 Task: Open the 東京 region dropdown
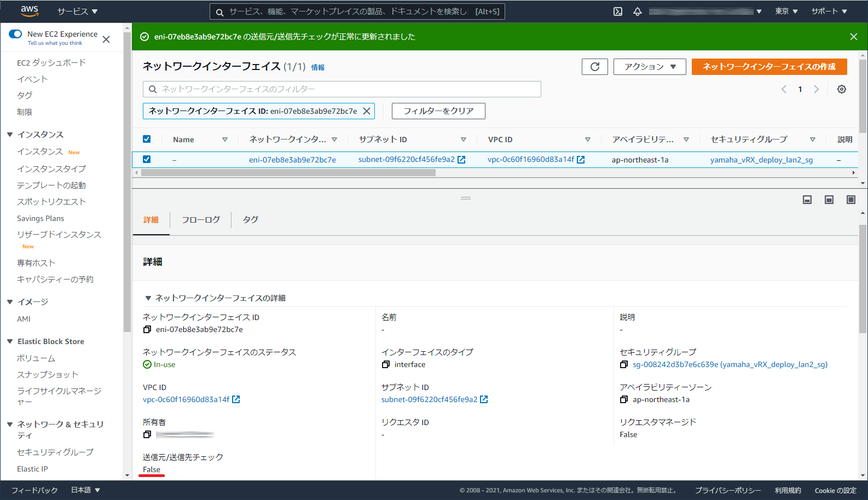coord(786,11)
